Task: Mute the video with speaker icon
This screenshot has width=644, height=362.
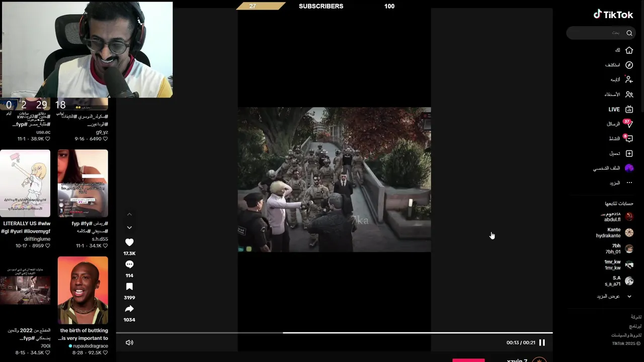Action: (x=129, y=342)
